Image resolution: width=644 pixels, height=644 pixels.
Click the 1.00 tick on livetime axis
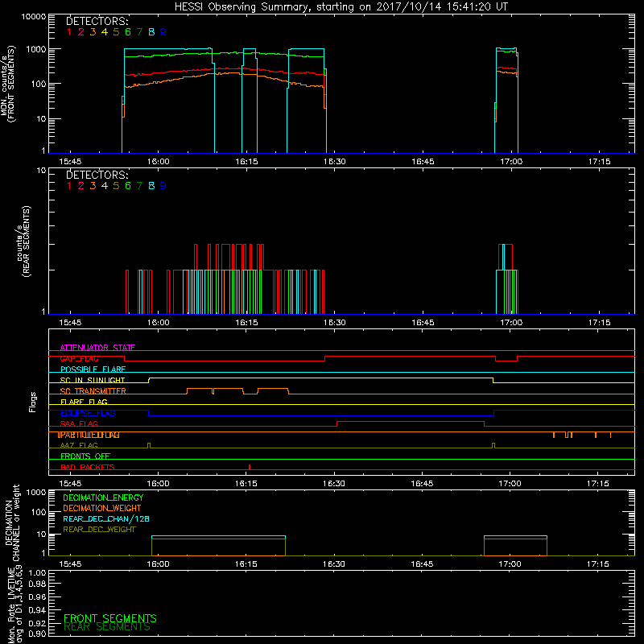(37, 572)
